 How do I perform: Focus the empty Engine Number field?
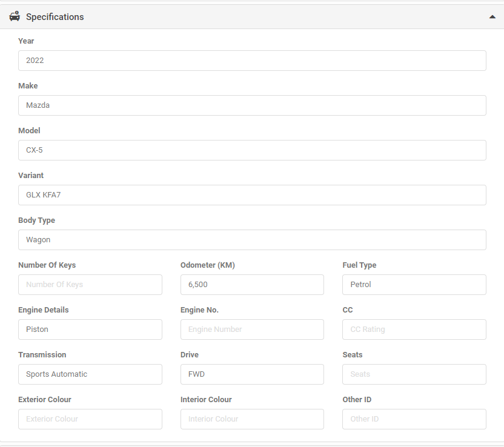pos(252,329)
